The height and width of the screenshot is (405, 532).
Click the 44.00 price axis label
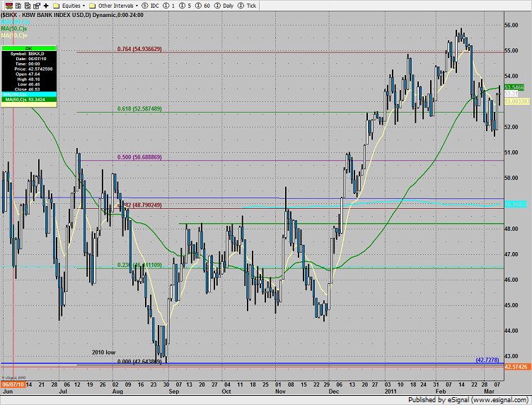[511, 331]
